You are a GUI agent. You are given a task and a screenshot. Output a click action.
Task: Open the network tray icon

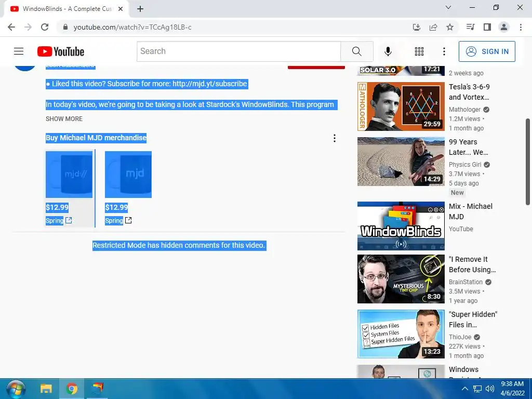477,389
